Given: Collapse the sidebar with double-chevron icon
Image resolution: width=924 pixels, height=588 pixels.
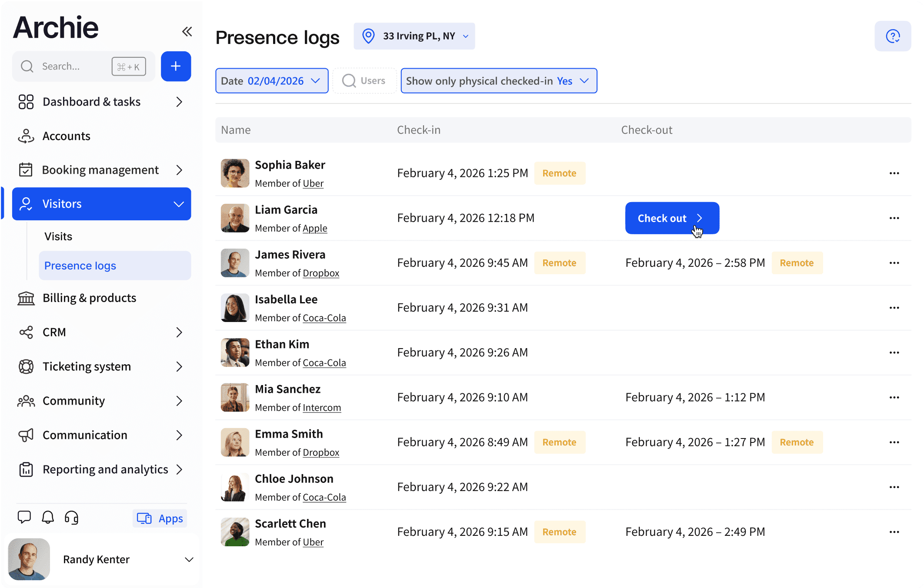Looking at the screenshot, I should pyautogui.click(x=187, y=31).
